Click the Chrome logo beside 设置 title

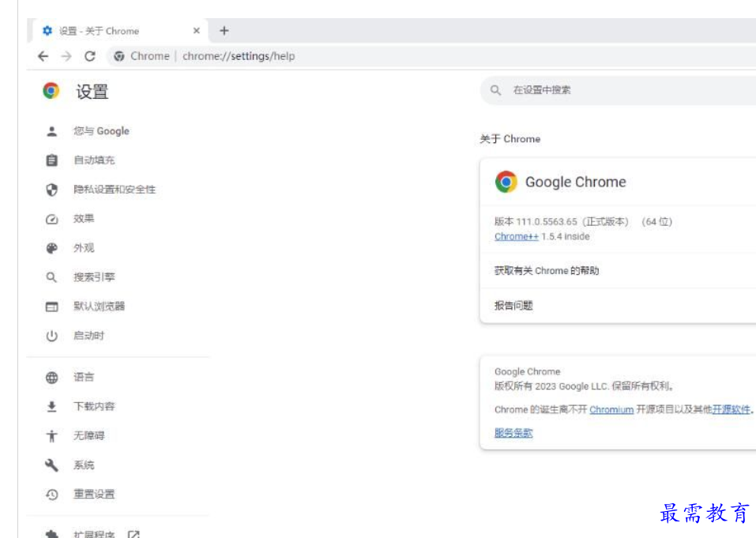pyautogui.click(x=51, y=91)
